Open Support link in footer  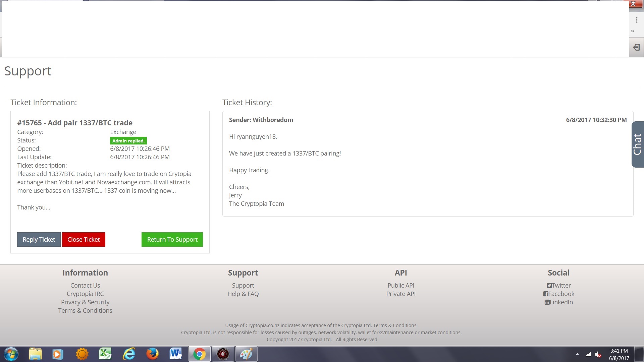(x=243, y=285)
